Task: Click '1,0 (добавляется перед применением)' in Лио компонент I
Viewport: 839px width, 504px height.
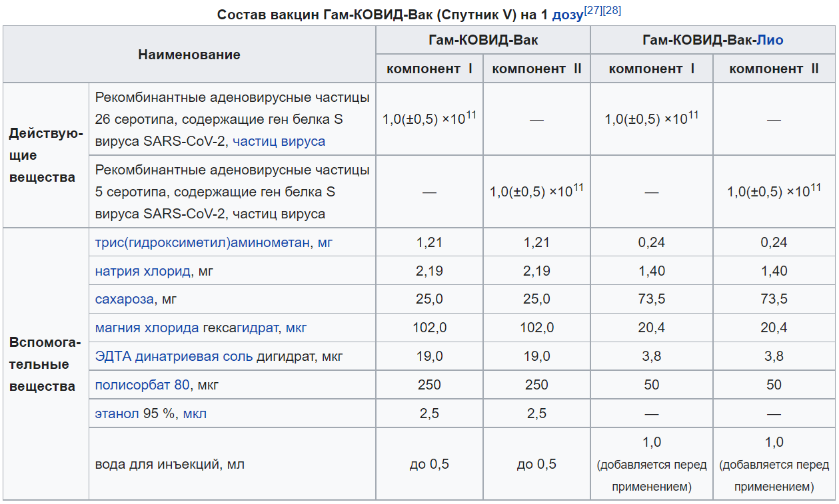Action: (652, 464)
